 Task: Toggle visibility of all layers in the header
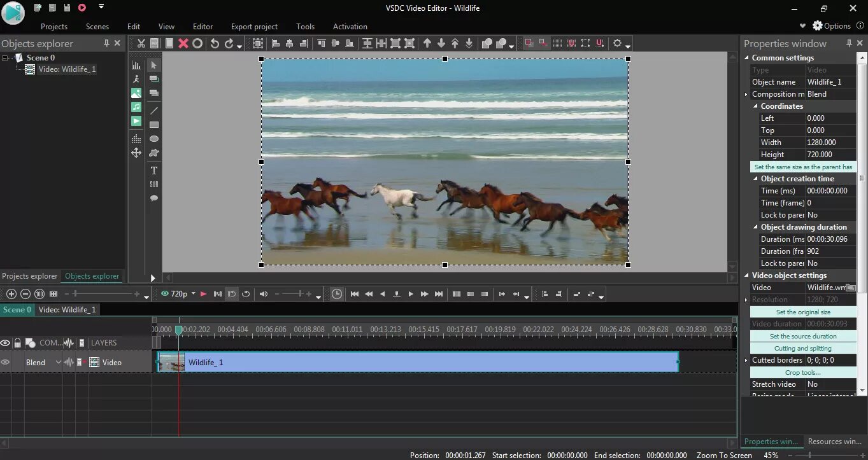pyautogui.click(x=5, y=343)
